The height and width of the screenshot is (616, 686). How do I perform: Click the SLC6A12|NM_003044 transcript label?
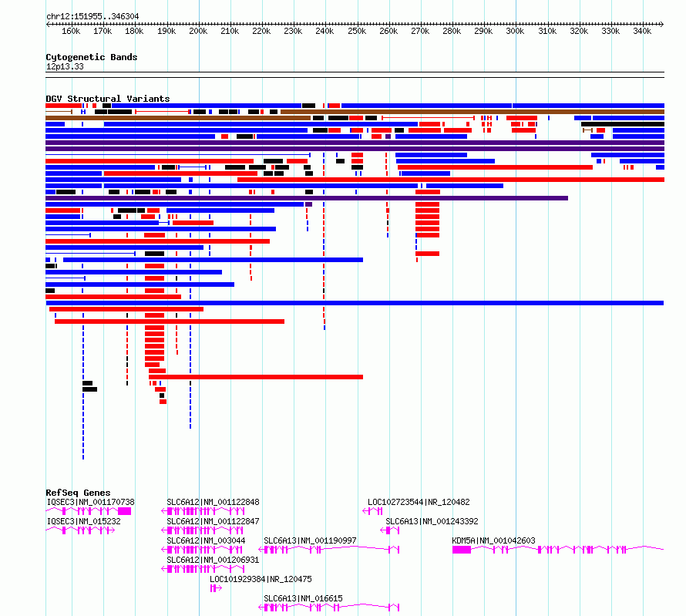[x=206, y=540]
